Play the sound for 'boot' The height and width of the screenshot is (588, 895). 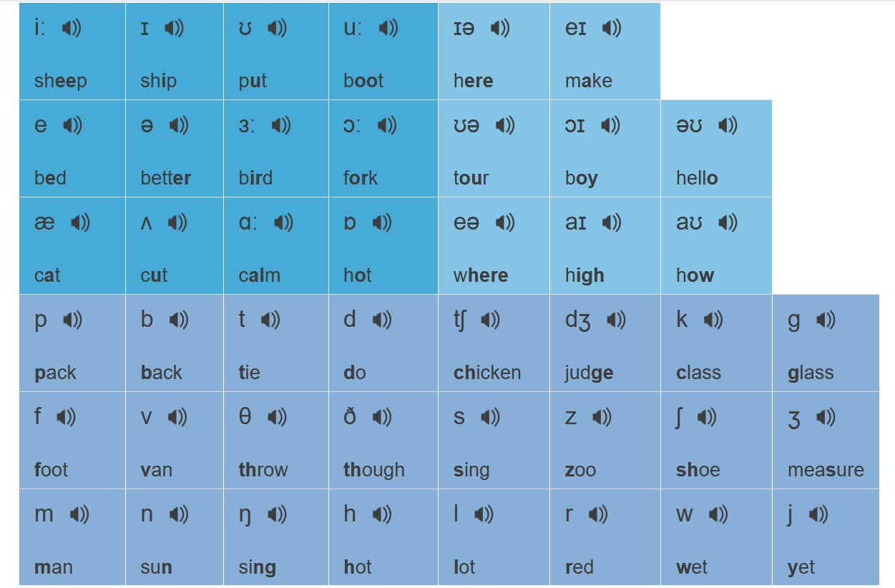[388, 28]
